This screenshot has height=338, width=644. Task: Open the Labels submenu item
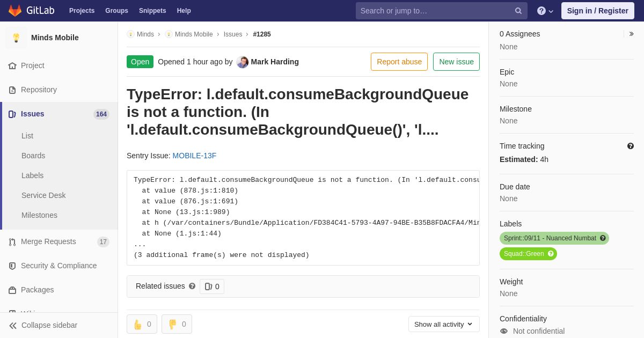point(33,175)
